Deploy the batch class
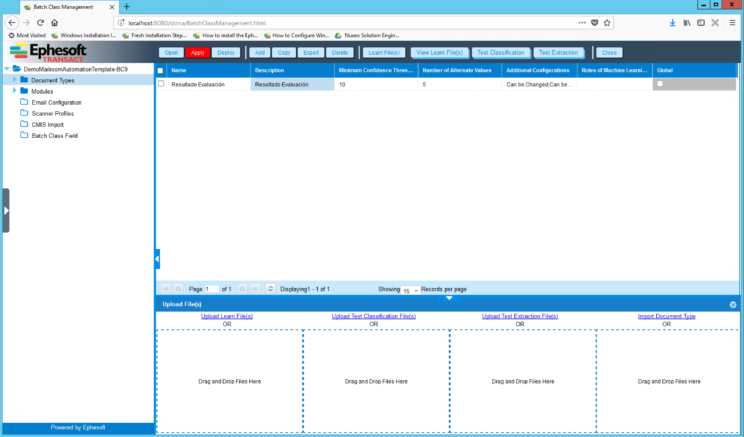 tap(226, 53)
